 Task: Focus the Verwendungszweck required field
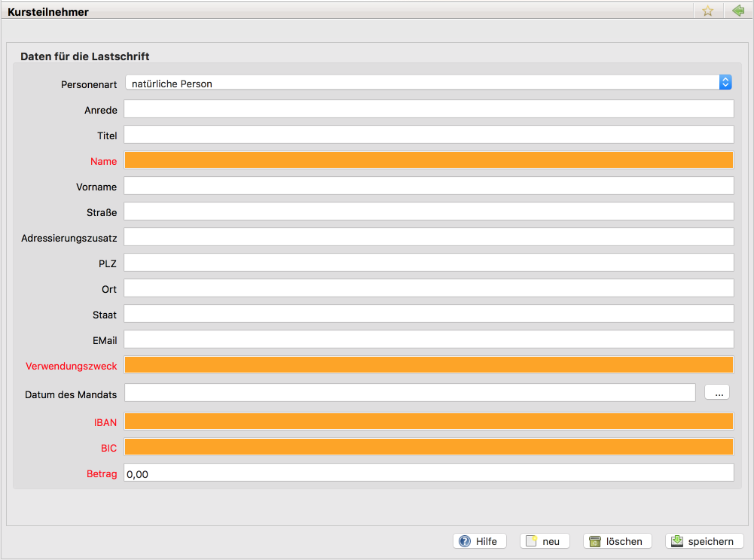pos(428,365)
